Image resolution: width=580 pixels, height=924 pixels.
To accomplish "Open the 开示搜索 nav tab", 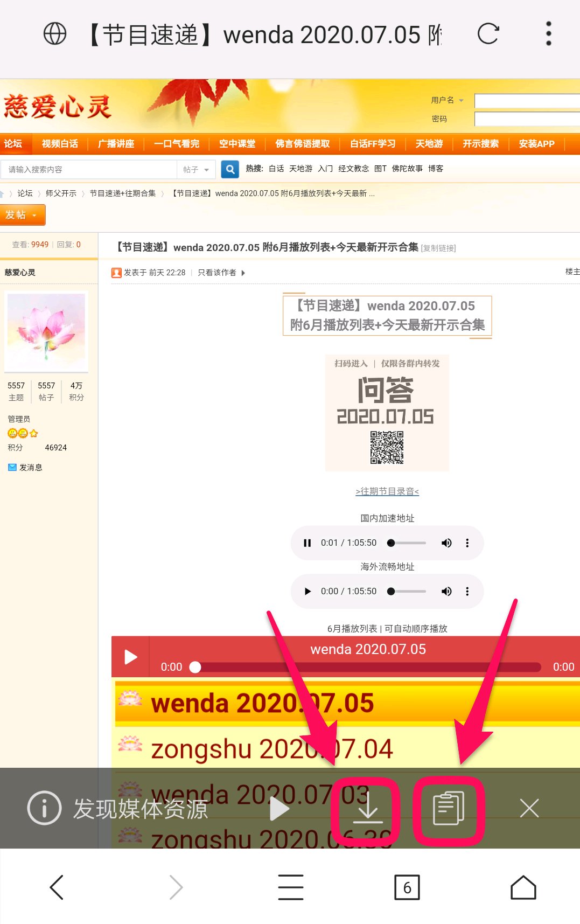I will 480,144.
